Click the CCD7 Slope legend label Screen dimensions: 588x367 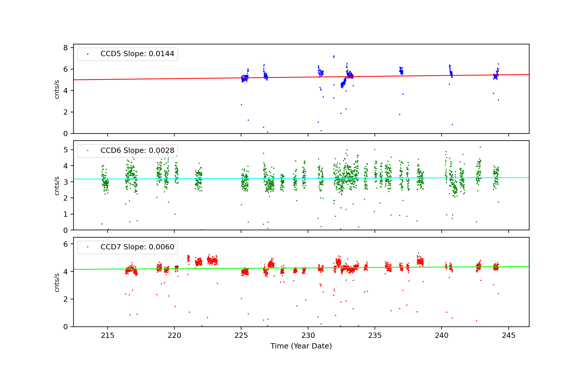(x=137, y=247)
